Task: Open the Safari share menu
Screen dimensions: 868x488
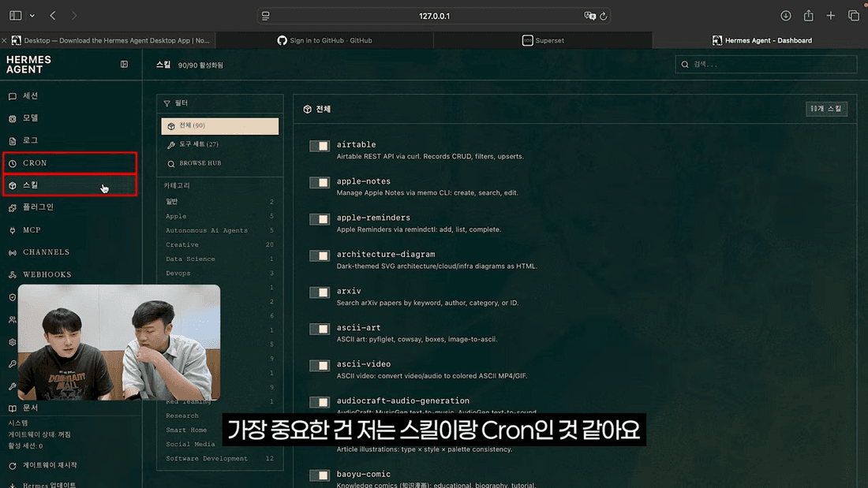Action: (x=809, y=16)
